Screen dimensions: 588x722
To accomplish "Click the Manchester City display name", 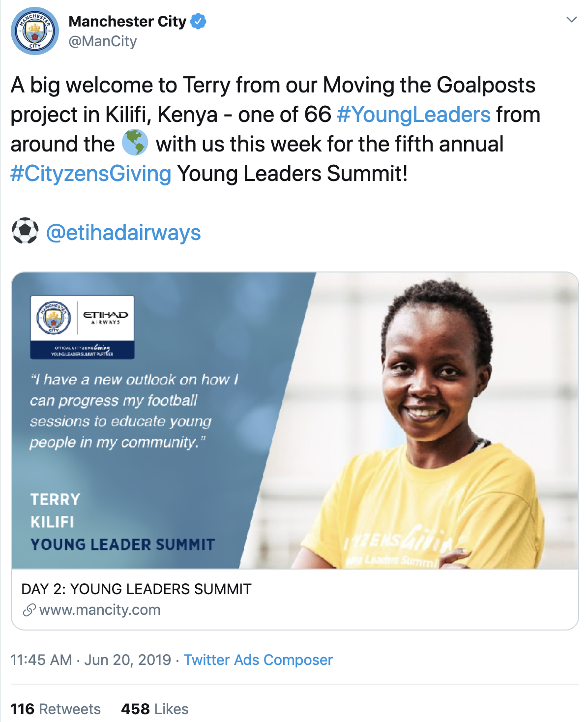I will pos(127,22).
